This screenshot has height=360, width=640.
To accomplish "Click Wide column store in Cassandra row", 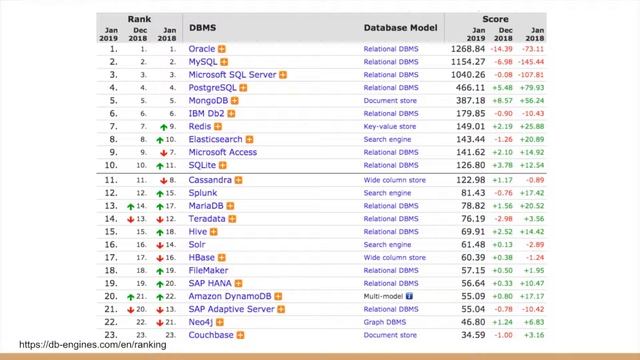I will click(x=395, y=180).
